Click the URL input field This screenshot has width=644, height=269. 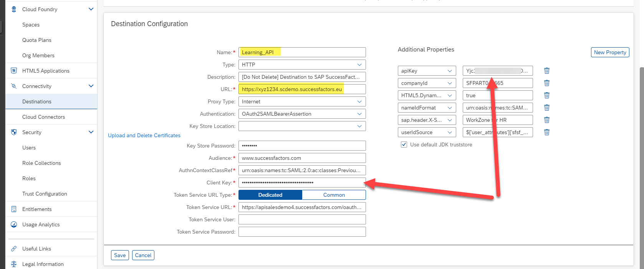pos(302,89)
